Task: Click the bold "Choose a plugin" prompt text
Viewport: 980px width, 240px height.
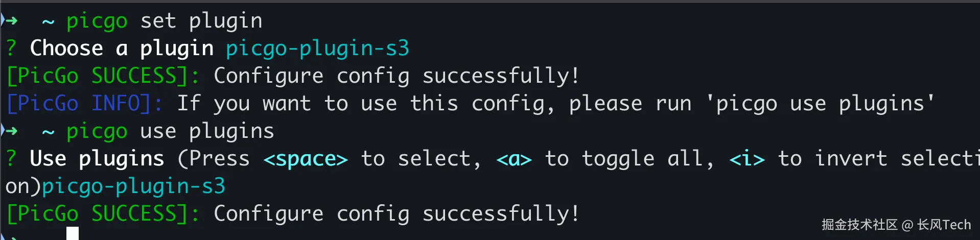Action: [x=122, y=49]
